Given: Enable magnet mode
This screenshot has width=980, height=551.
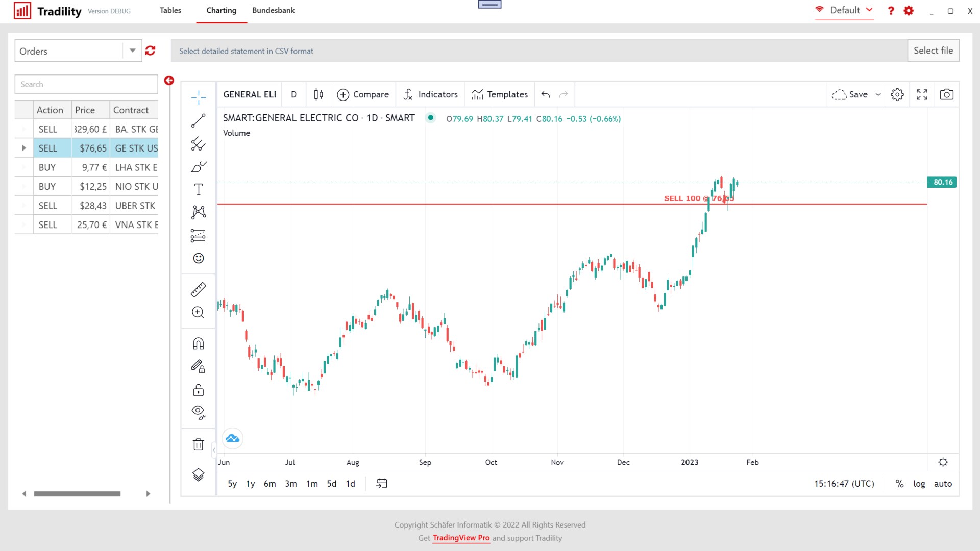Looking at the screenshot, I should pyautogui.click(x=198, y=344).
